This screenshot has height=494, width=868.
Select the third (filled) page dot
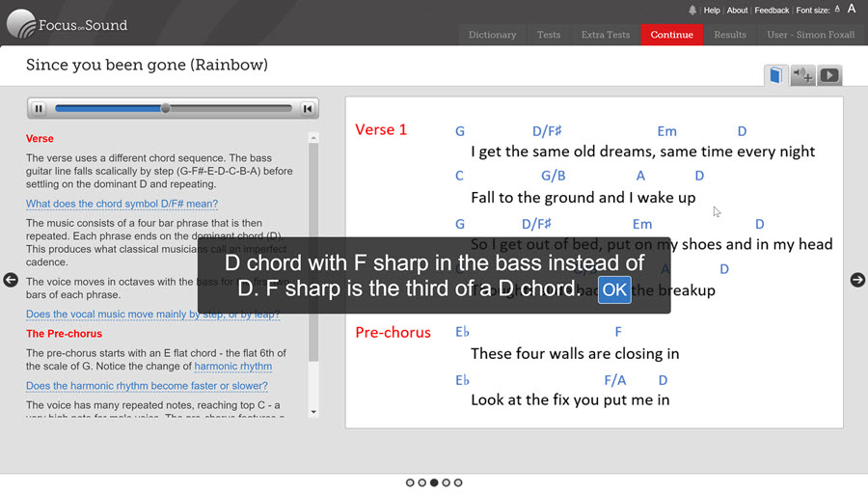point(435,483)
